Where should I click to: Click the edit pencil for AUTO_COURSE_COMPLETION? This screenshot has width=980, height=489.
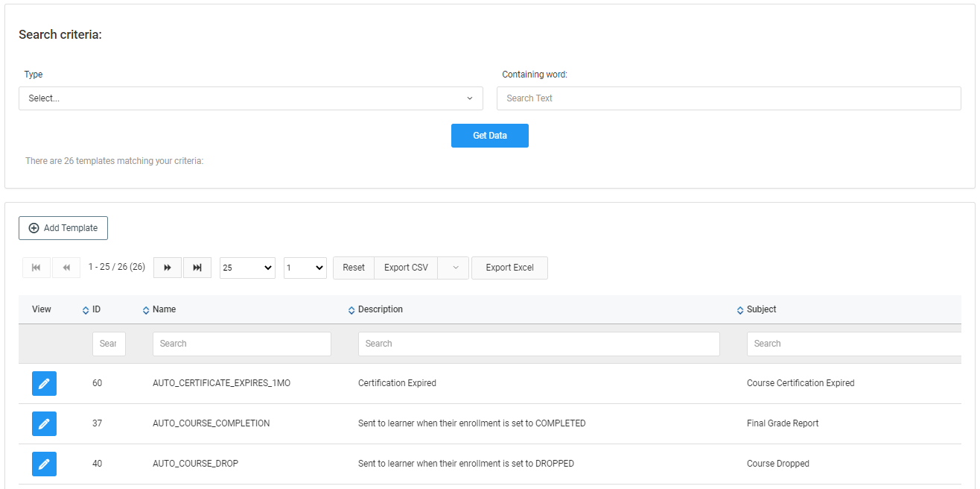44,423
